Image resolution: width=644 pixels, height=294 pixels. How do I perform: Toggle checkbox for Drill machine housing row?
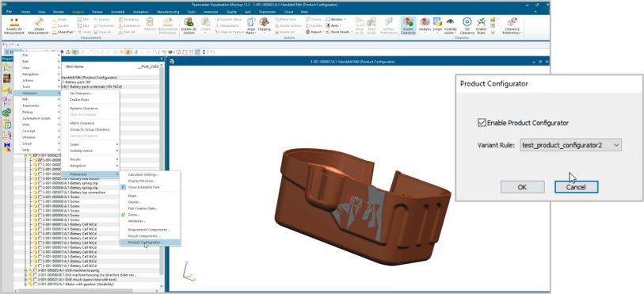point(36,270)
